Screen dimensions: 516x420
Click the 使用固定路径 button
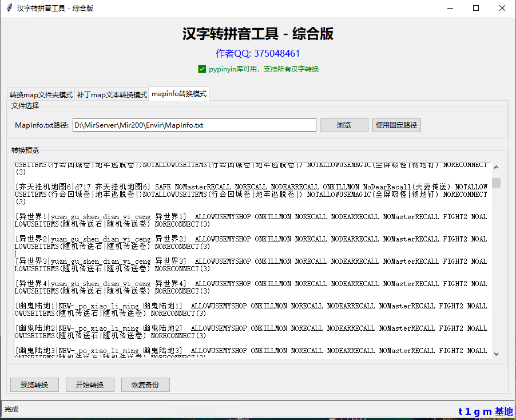coord(396,125)
